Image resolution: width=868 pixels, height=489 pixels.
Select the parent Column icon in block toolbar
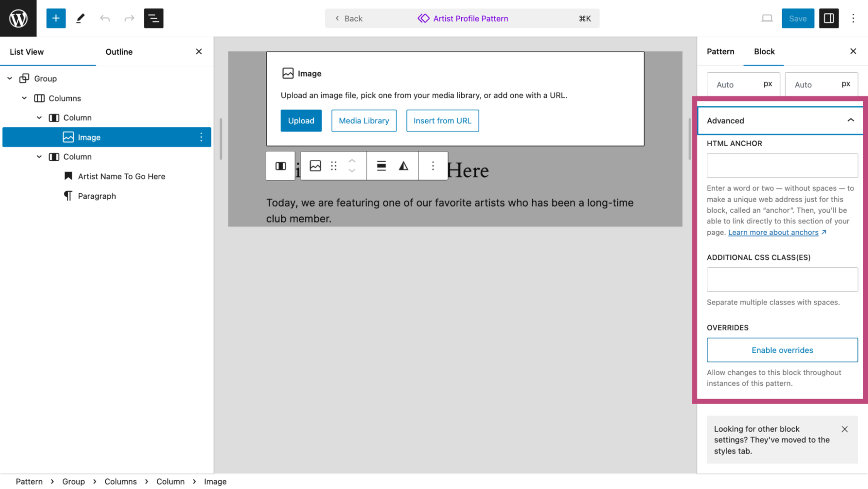[x=280, y=166]
